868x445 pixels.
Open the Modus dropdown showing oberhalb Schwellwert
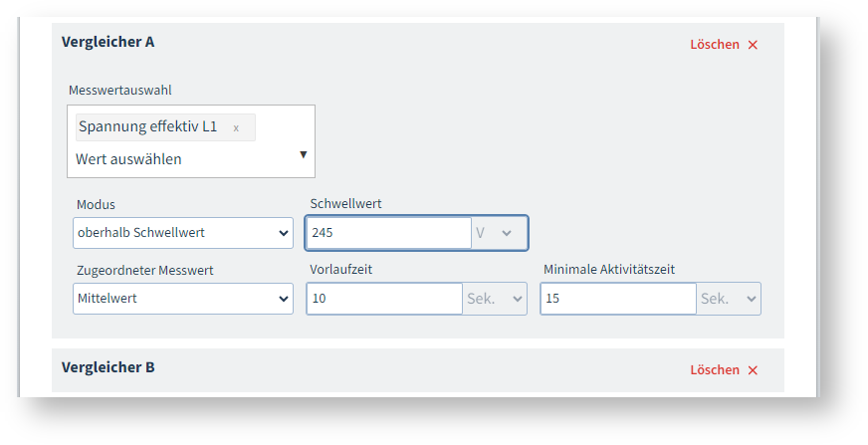tap(183, 233)
